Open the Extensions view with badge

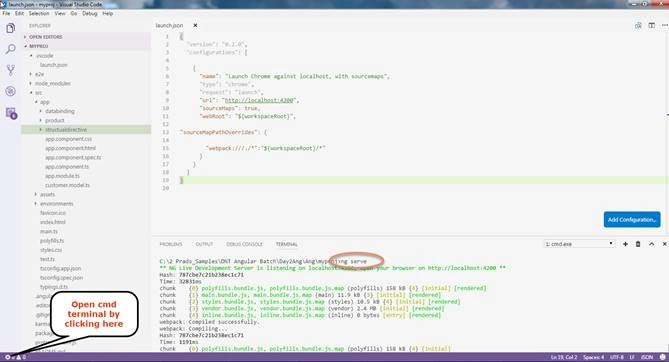(x=11, y=113)
